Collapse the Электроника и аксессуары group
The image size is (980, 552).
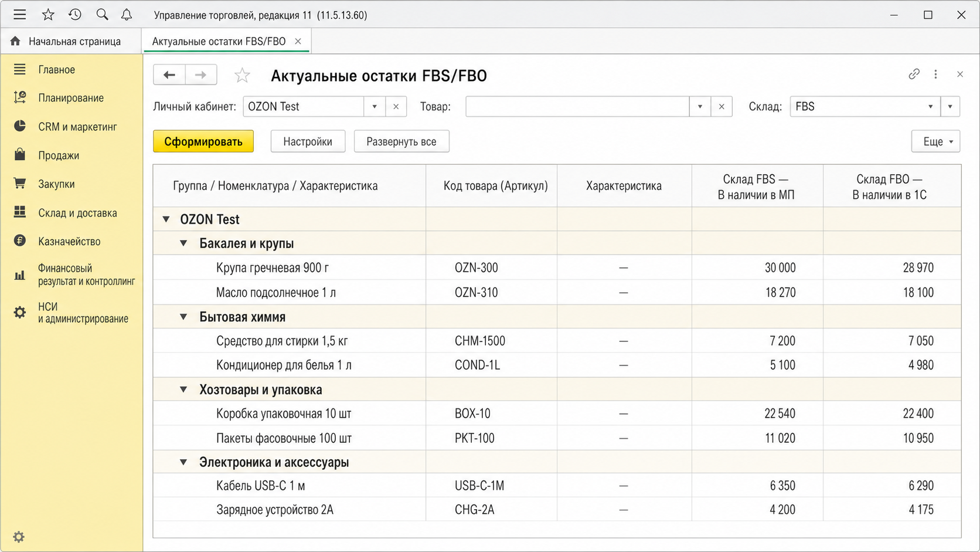[x=183, y=462]
